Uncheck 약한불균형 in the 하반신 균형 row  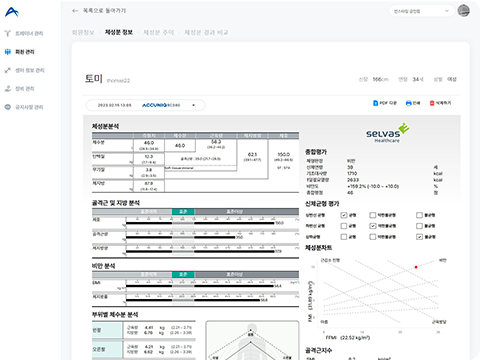coord(373,226)
